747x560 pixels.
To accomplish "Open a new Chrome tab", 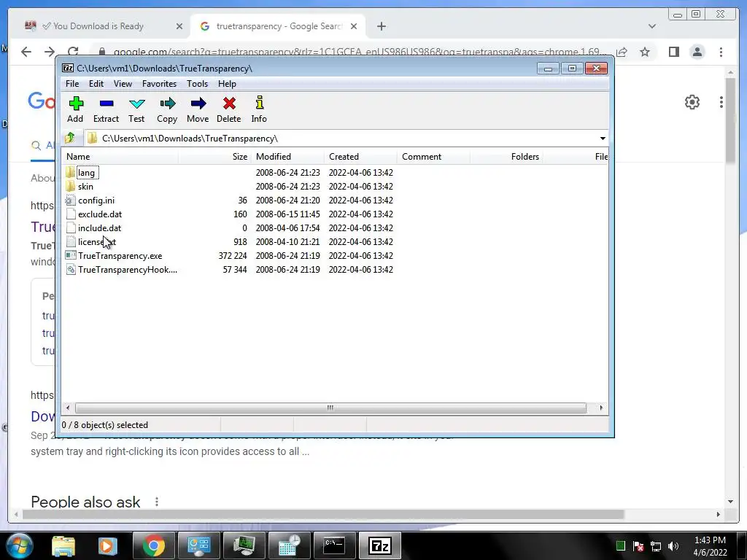I will pyautogui.click(x=381, y=26).
